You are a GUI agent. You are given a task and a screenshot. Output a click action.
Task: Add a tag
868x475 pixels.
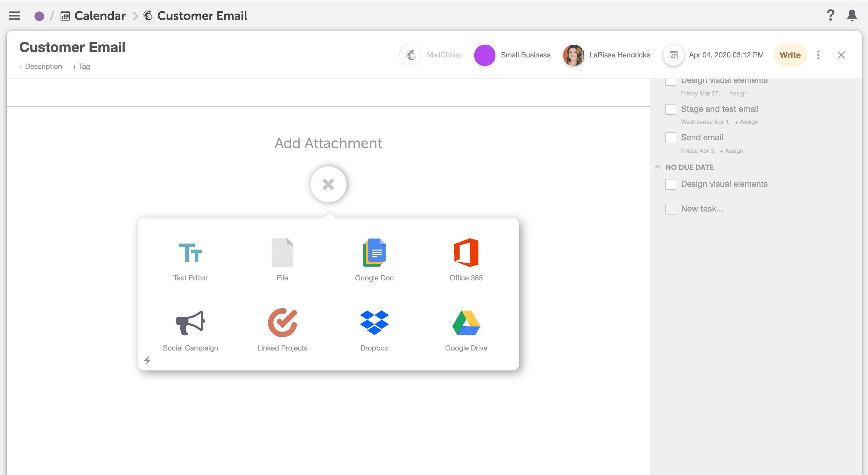pyautogui.click(x=81, y=67)
